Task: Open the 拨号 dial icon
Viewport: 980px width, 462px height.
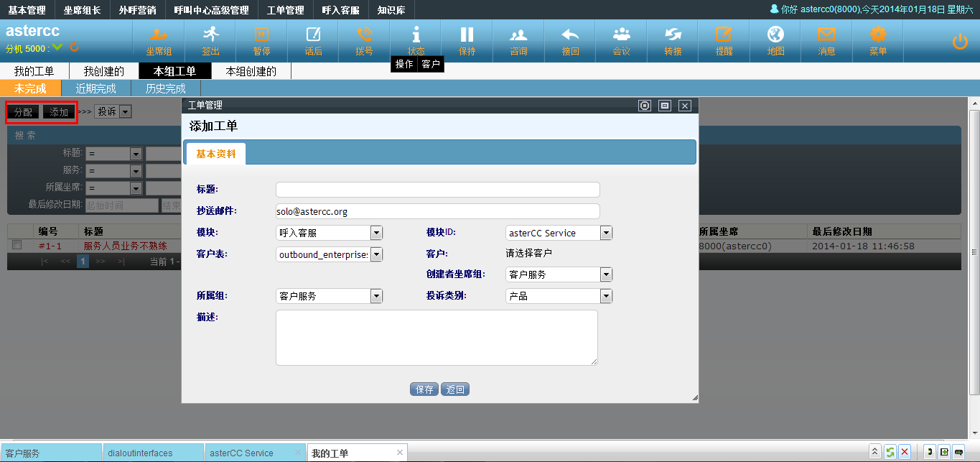Action: coord(365,40)
